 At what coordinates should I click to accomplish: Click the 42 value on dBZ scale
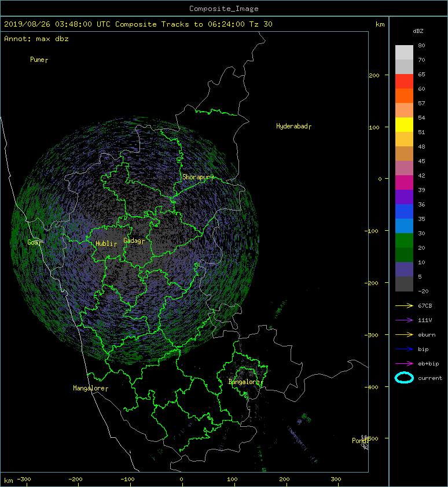tap(421, 175)
